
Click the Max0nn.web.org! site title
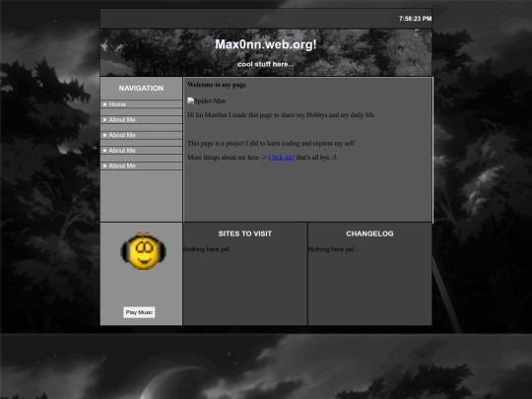266,44
